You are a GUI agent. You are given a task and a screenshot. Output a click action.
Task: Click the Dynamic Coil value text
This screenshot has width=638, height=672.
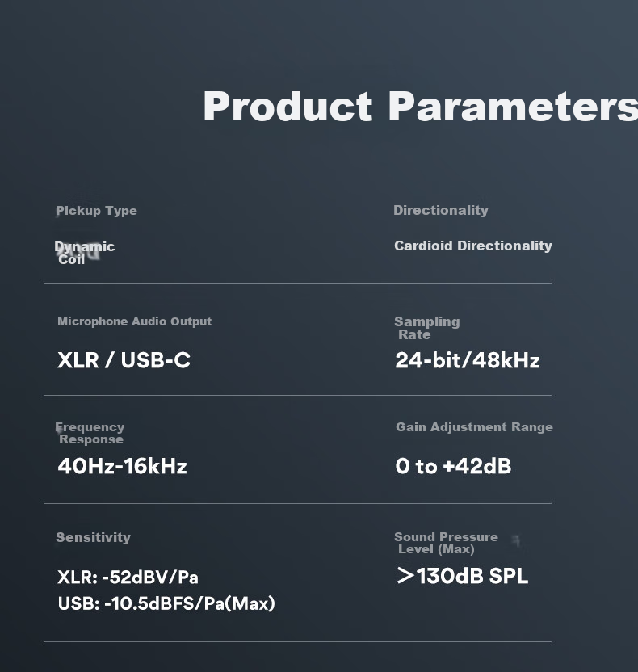click(85, 253)
